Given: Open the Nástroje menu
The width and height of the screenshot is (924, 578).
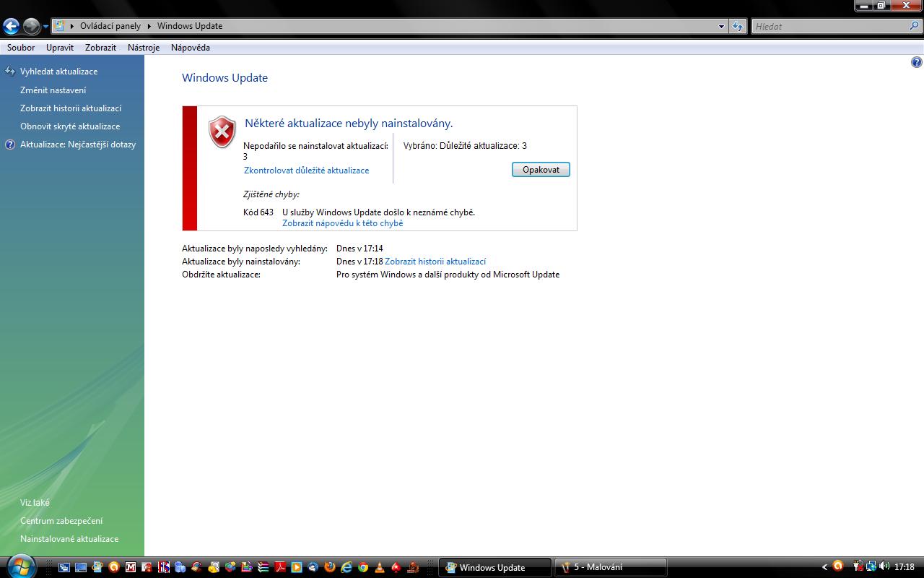Looking at the screenshot, I should pyautogui.click(x=144, y=48).
